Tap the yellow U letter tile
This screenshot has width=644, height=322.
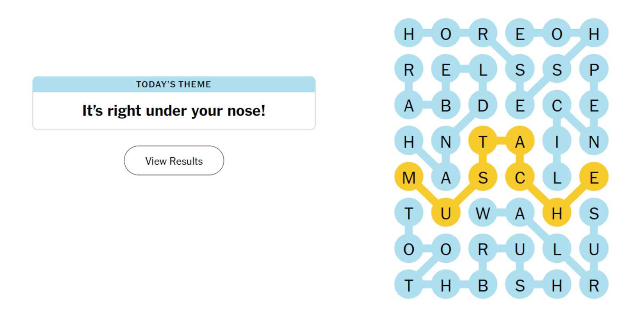coord(446,213)
